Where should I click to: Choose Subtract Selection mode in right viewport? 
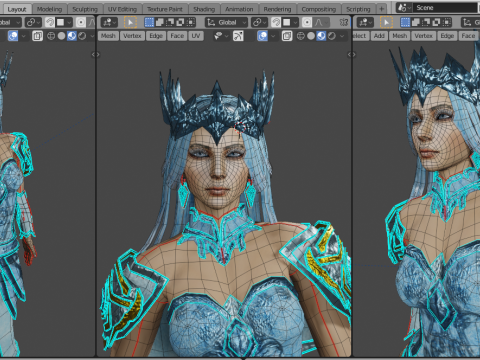pos(426,22)
